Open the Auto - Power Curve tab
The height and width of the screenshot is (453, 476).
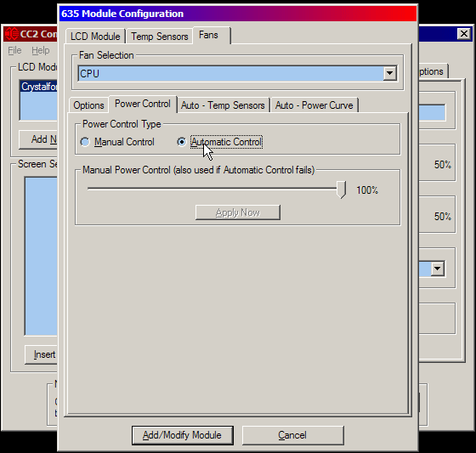(x=314, y=105)
